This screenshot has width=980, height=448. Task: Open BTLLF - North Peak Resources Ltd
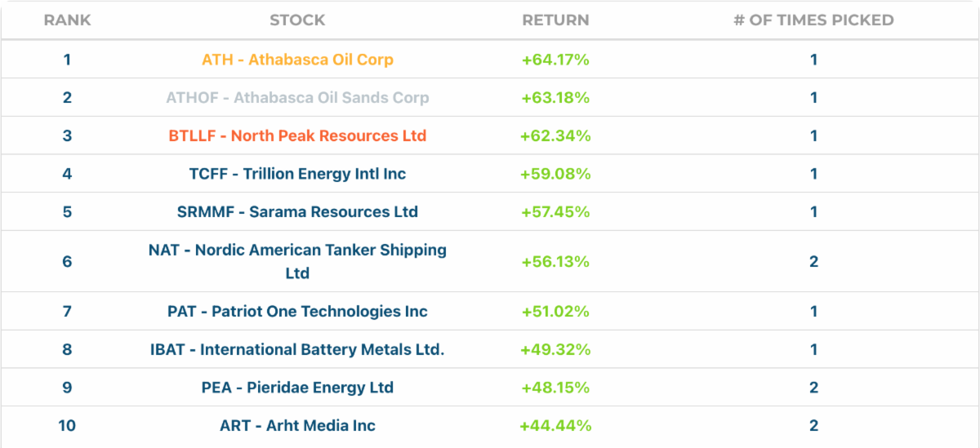point(297,136)
